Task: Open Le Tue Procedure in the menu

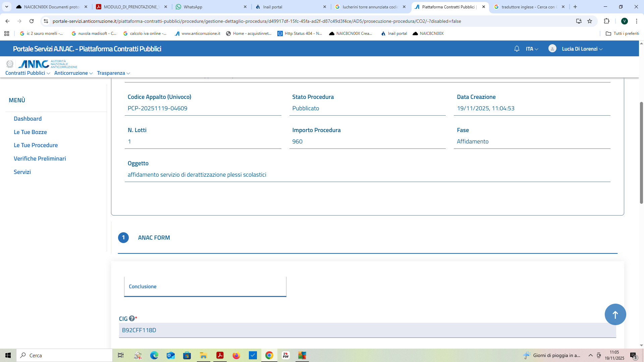Action: (36, 145)
